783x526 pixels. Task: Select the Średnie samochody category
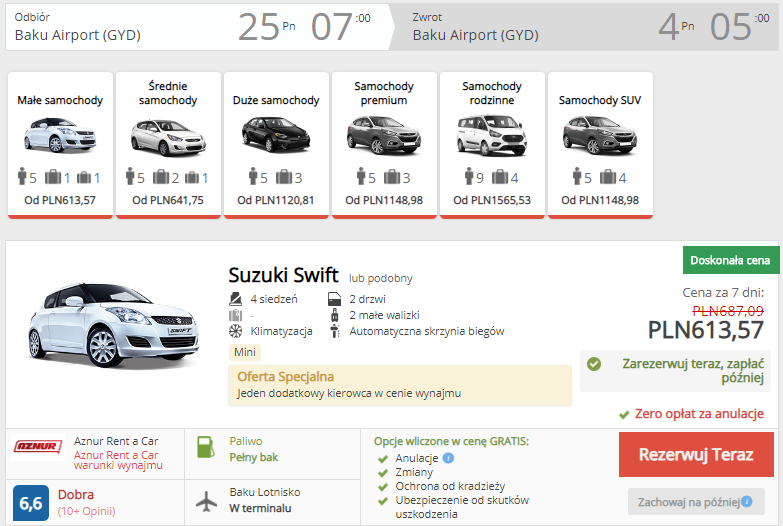pos(168,144)
